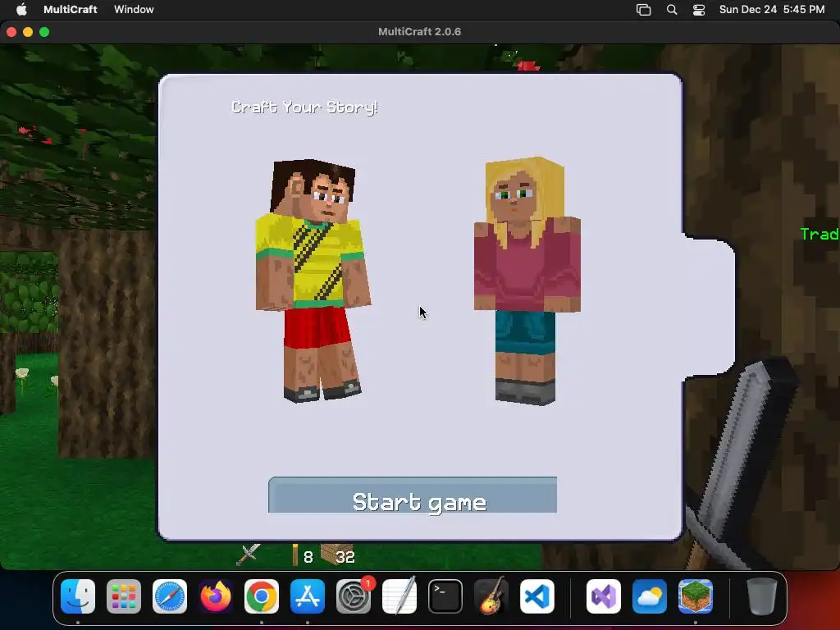
Task: Open purple Visual Studio dock icon
Action: pyautogui.click(x=604, y=596)
